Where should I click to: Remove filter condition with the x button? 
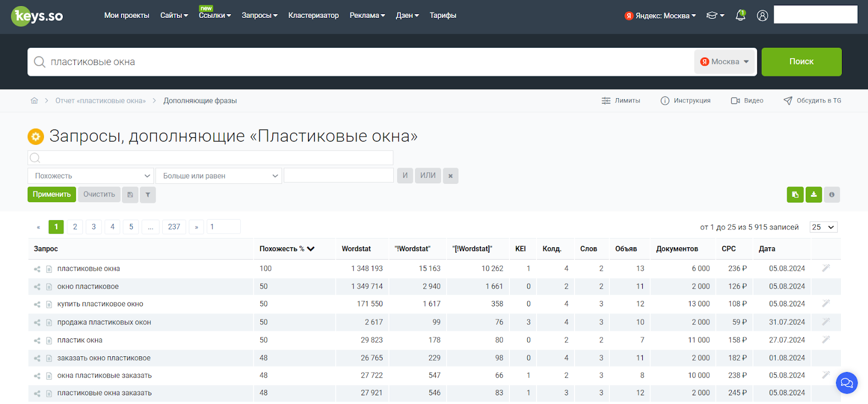[450, 176]
